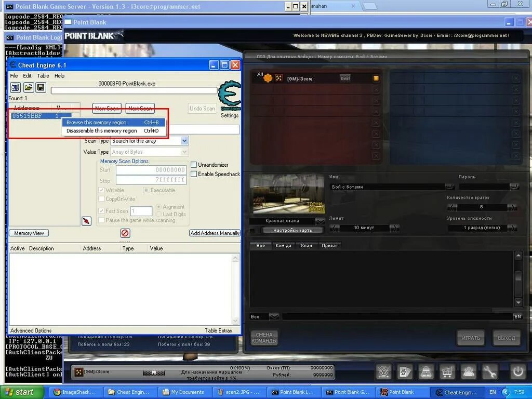Click the Настройки карты button

pos(293,230)
